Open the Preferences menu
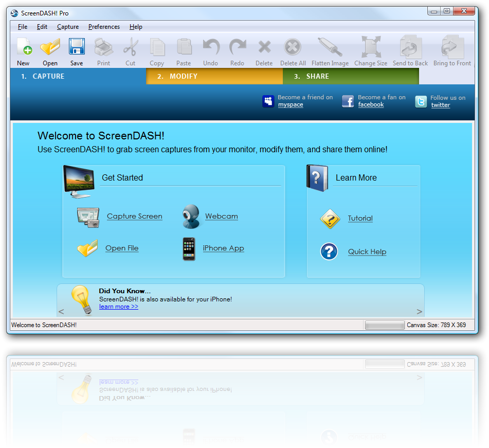The height and width of the screenshot is (448, 489). tap(104, 27)
